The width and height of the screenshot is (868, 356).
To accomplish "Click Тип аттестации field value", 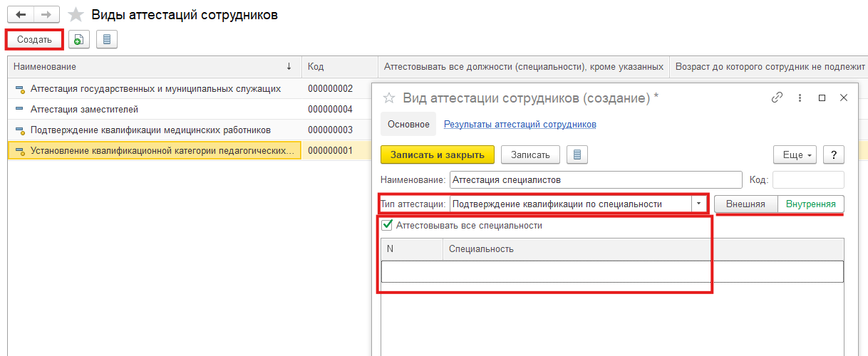I will [x=571, y=204].
